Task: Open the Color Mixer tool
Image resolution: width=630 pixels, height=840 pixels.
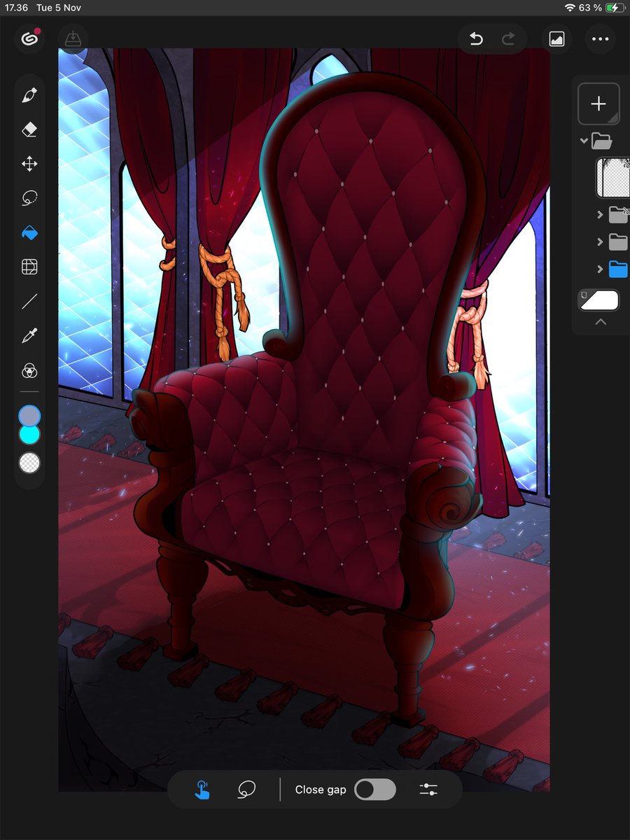Action: pyautogui.click(x=29, y=371)
